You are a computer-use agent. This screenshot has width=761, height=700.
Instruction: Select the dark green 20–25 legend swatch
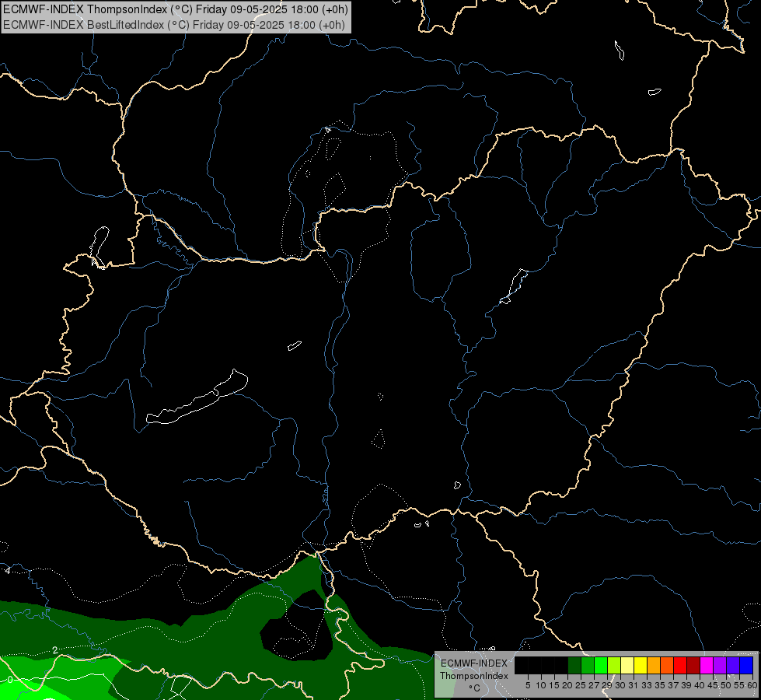(574, 665)
